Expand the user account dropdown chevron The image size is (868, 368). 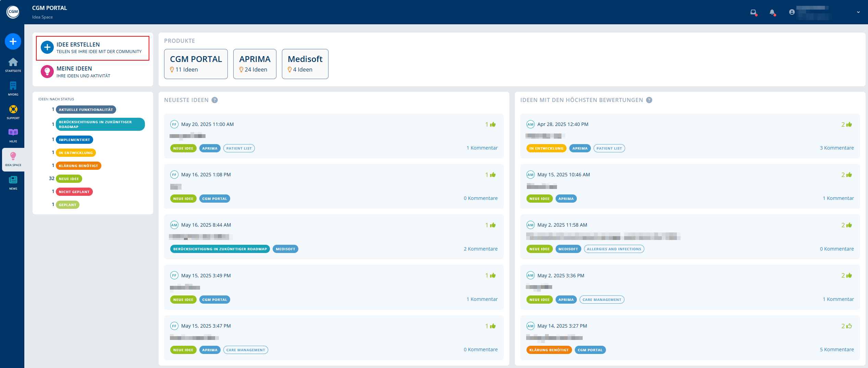pyautogui.click(x=858, y=12)
